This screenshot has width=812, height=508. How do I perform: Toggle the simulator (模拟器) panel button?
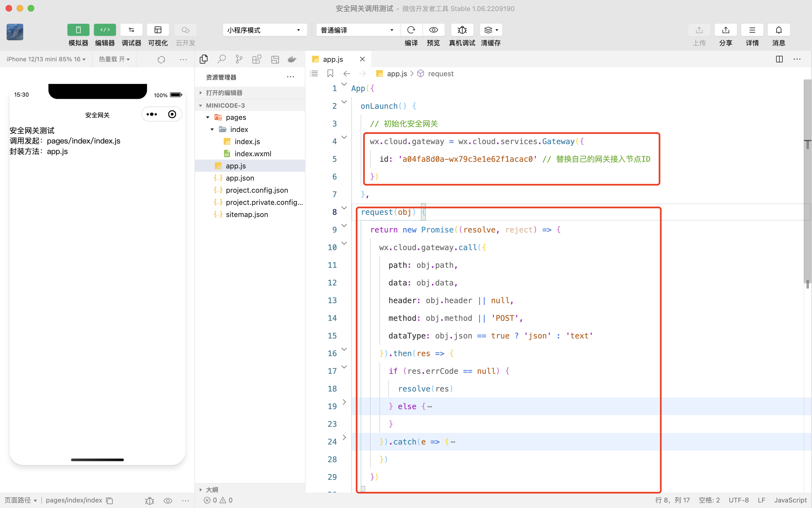click(78, 30)
